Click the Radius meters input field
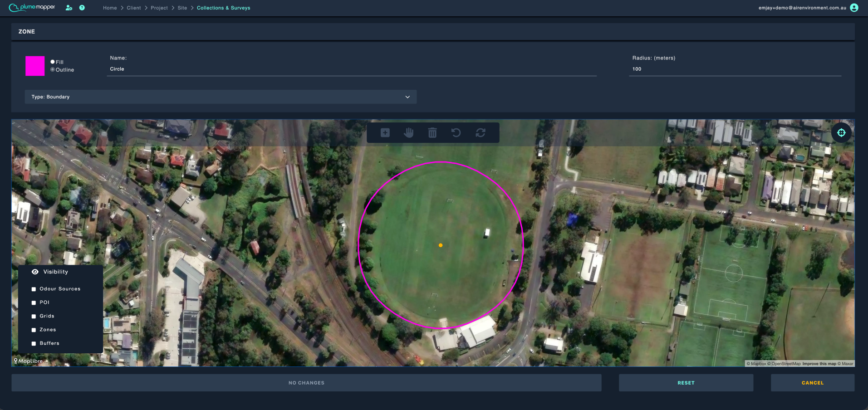Viewport: 868px width, 410px height. click(735, 69)
